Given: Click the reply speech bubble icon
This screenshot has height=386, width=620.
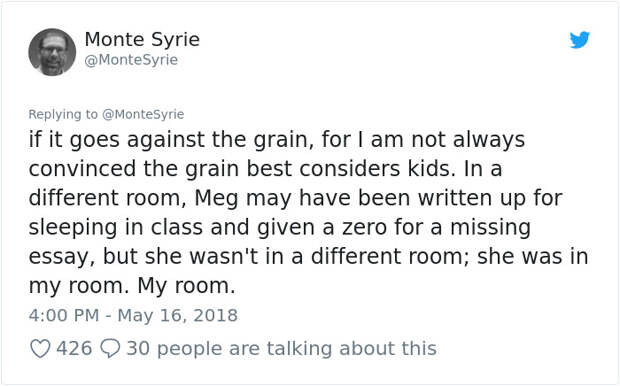Looking at the screenshot, I should pos(110,348).
